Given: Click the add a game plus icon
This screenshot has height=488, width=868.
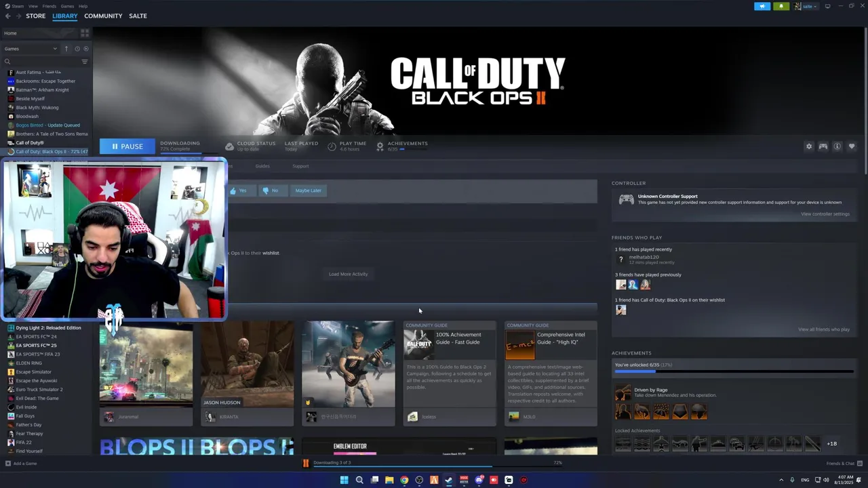Looking at the screenshot, I should coord(7,464).
